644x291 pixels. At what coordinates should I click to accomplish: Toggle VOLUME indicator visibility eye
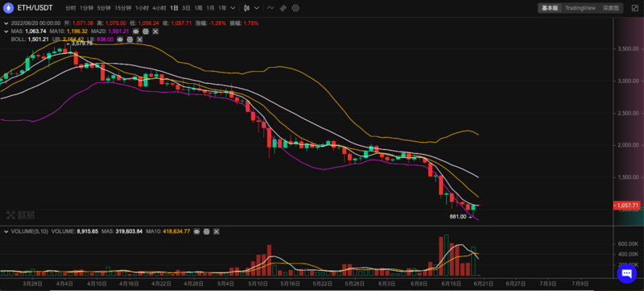pyautogui.click(x=196, y=231)
